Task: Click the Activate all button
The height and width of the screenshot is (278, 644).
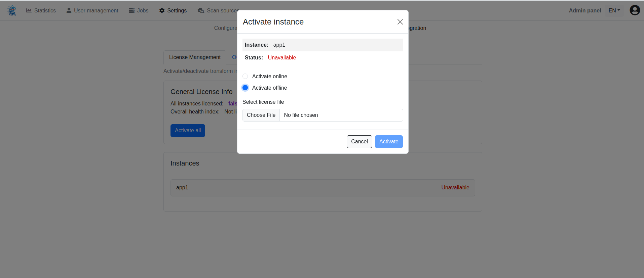Action: coord(188,131)
